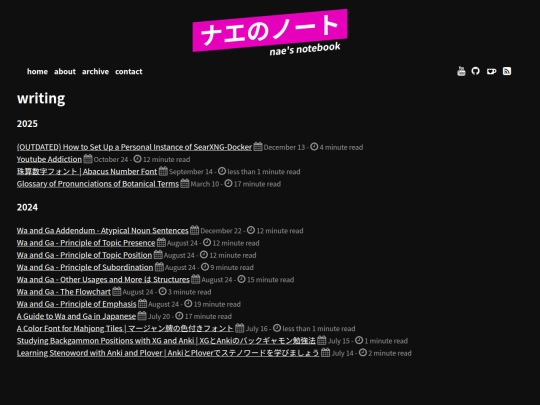Open the SearXNG-Docker setup article

coord(134,147)
